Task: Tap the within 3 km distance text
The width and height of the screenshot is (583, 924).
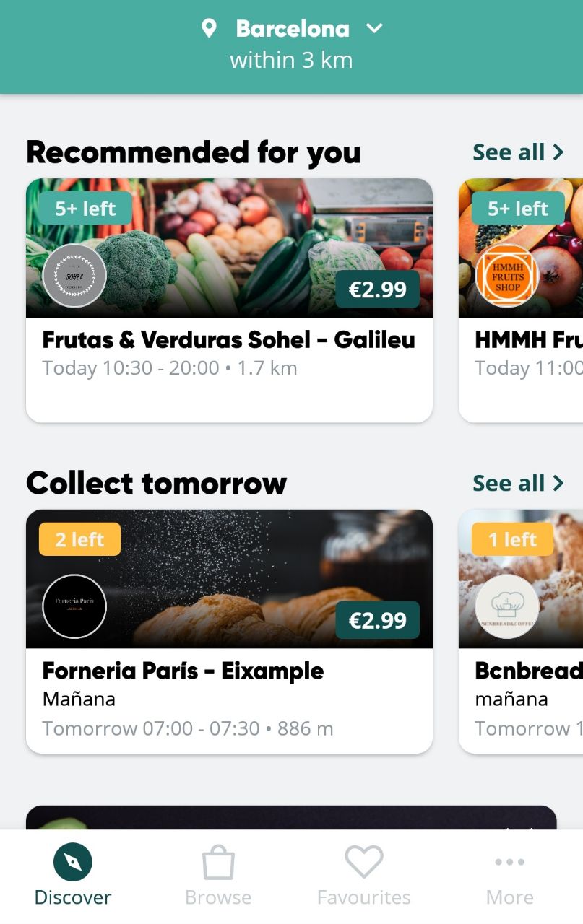Action: (x=291, y=60)
